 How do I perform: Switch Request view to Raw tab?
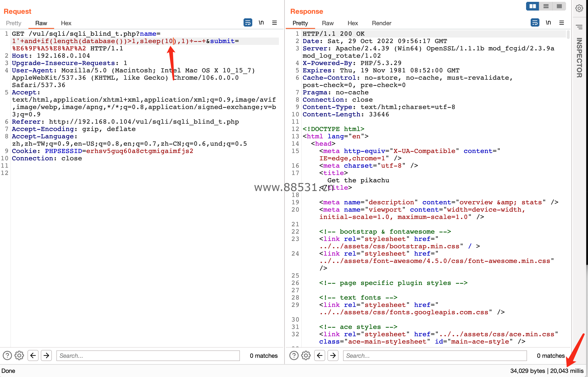point(41,23)
